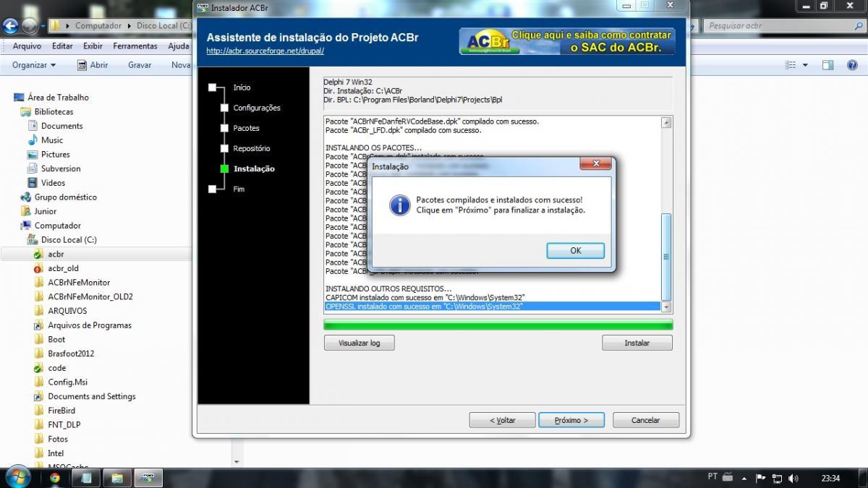Open the acbr.sourceforge.net/drupal link

tap(265, 51)
